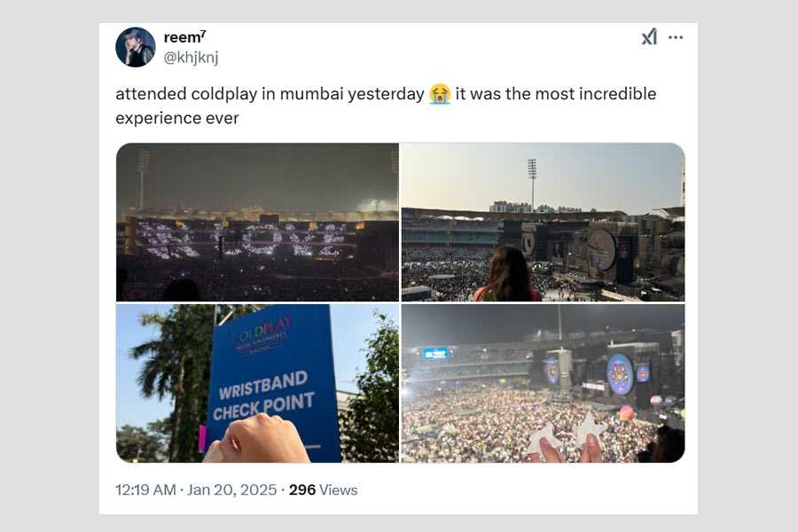Screen dimensions: 798x532
Task: Open the daytime stadium stage photo
Action: pyautogui.click(x=543, y=222)
